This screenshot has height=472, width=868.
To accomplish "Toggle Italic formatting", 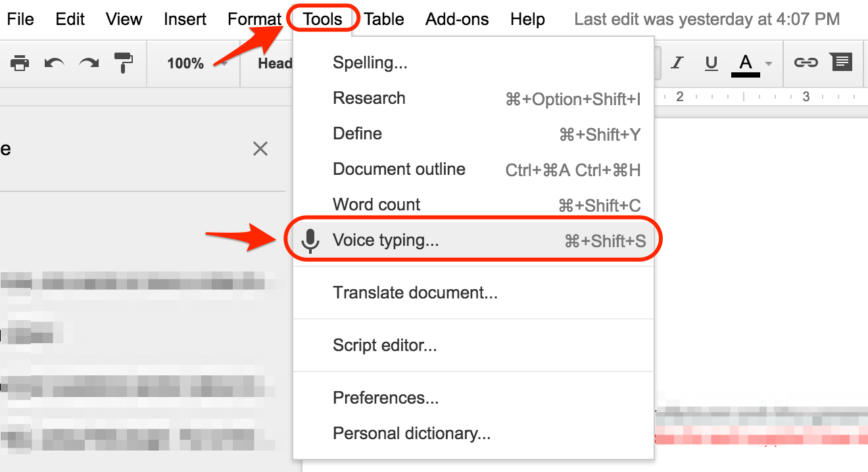I will tap(677, 63).
